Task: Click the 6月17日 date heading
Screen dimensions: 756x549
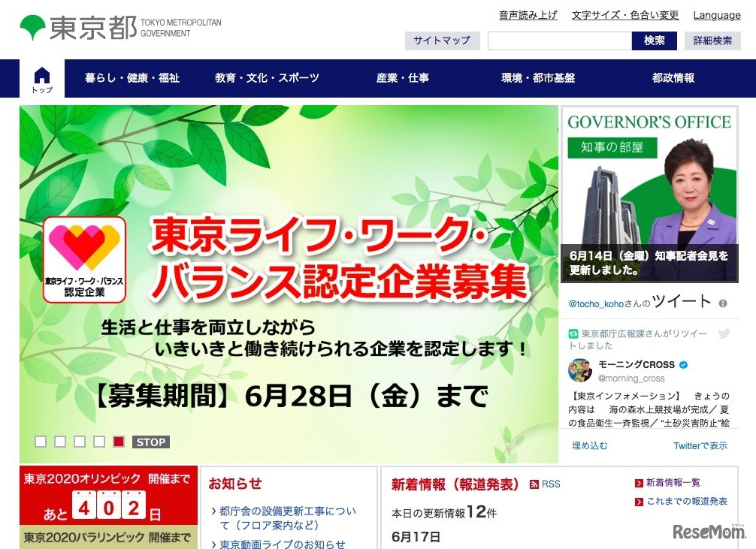Action: coord(416,536)
